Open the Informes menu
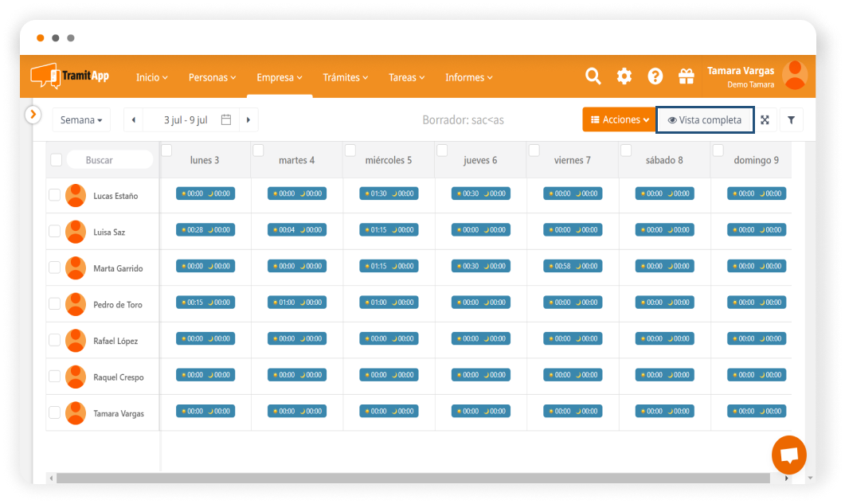The image size is (845, 504). (468, 77)
